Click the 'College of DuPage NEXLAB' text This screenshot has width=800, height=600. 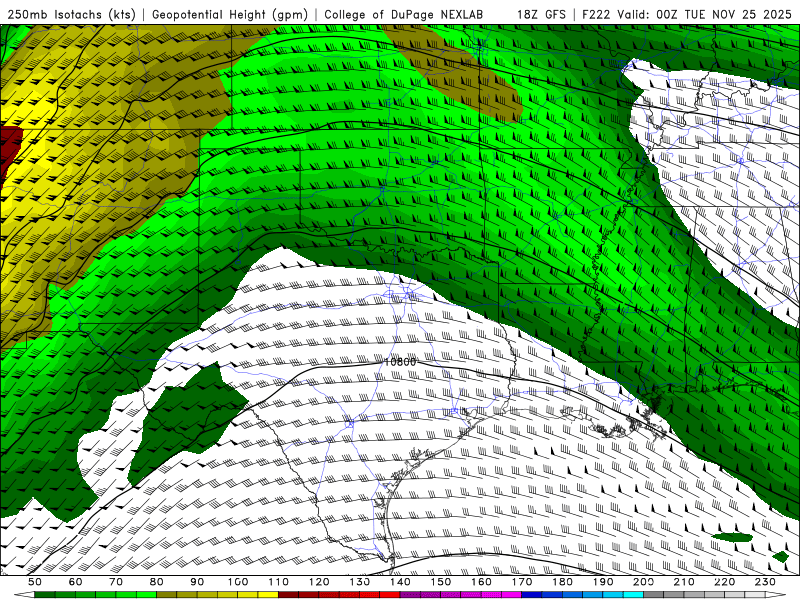click(404, 14)
